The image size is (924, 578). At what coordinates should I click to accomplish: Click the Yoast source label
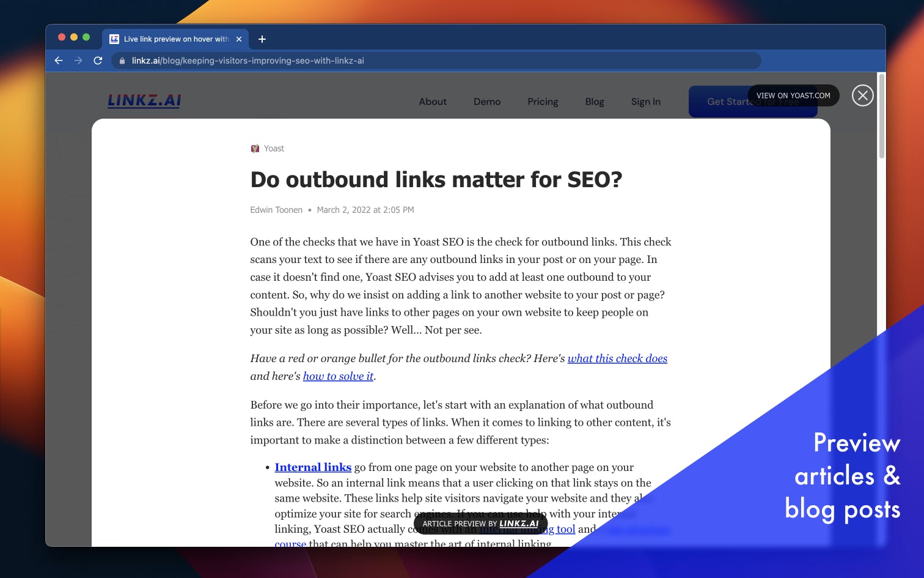pyautogui.click(x=274, y=149)
